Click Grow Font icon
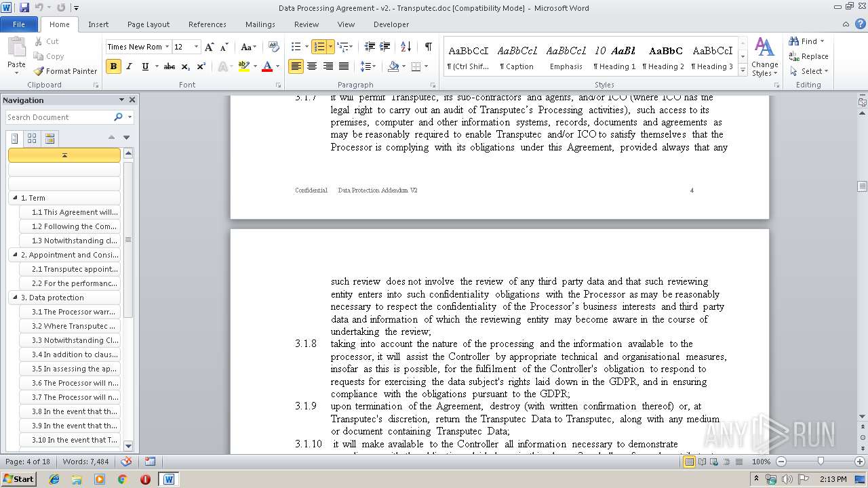Viewport: 868px width, 488px height. pyautogui.click(x=210, y=47)
